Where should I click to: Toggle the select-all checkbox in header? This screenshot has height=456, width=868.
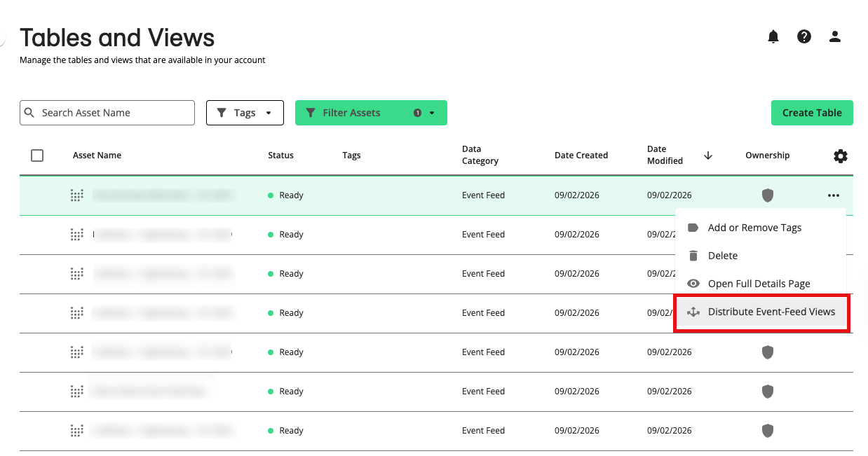(x=37, y=156)
